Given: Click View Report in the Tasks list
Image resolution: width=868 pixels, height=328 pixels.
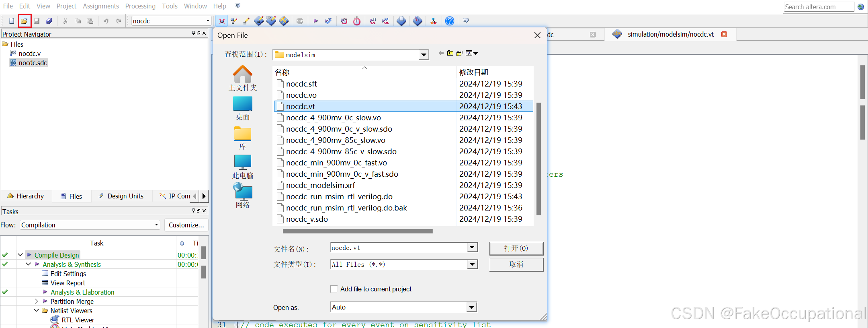Looking at the screenshot, I should click(x=68, y=283).
